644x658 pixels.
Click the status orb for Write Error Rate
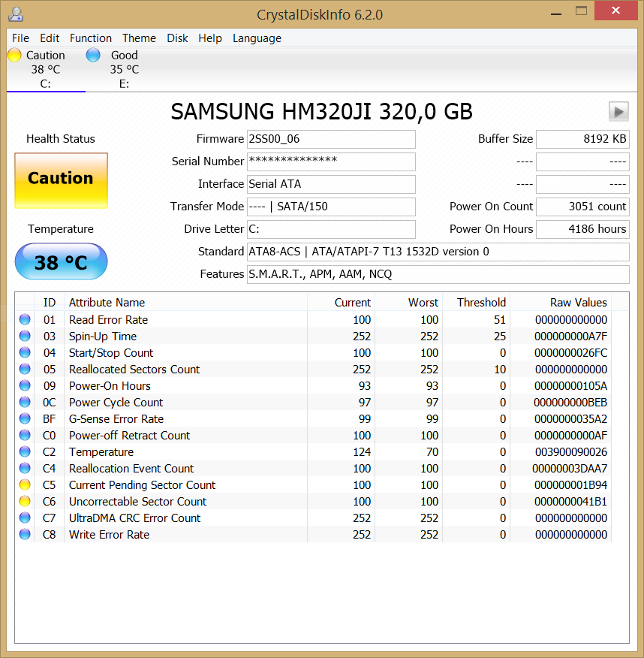pyautogui.click(x=25, y=534)
